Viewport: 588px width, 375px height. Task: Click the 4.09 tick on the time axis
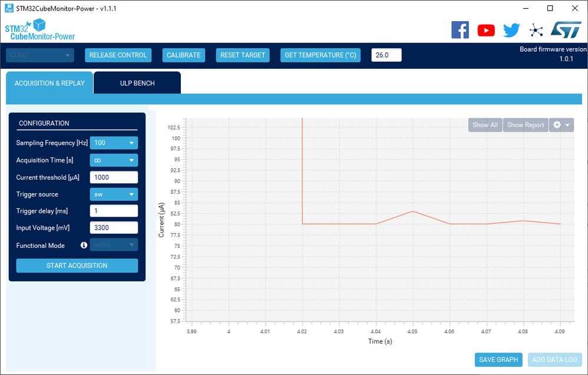tap(560, 331)
